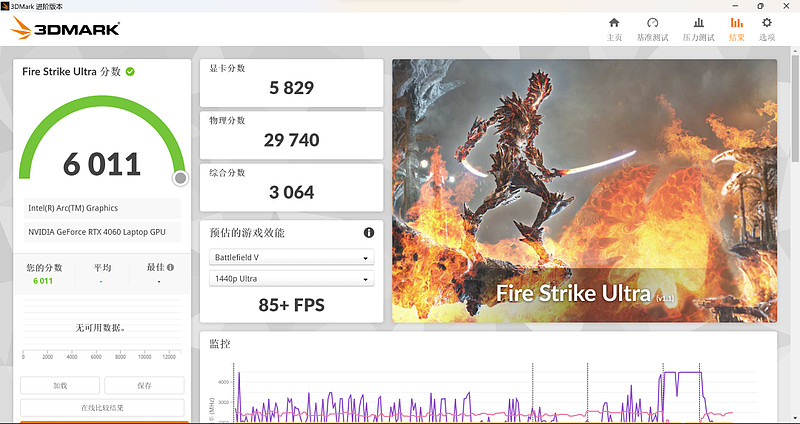
Task: Click the 平均 average score label
Action: (102, 267)
